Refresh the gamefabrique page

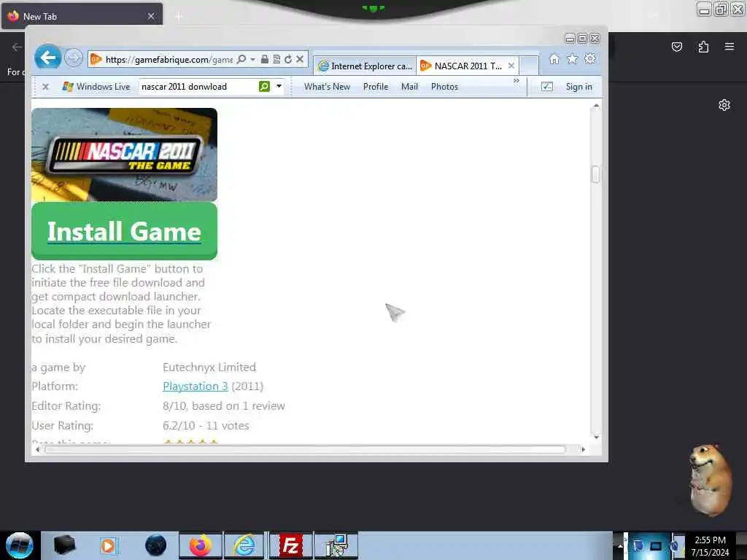[287, 59]
